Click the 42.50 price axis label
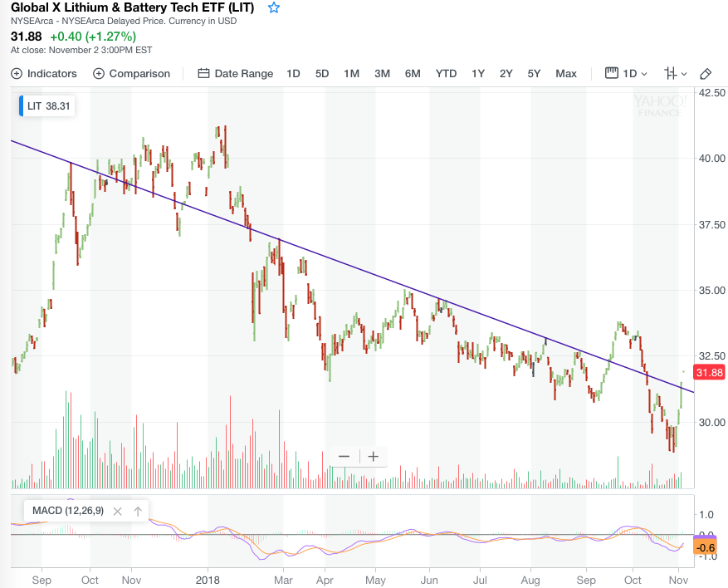This screenshot has width=728, height=588. (x=711, y=92)
